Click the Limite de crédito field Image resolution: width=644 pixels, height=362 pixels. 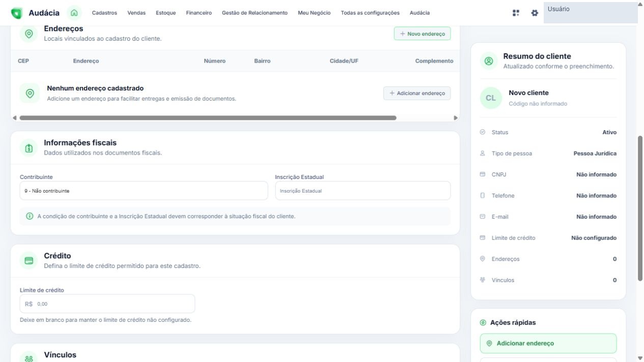107,304
